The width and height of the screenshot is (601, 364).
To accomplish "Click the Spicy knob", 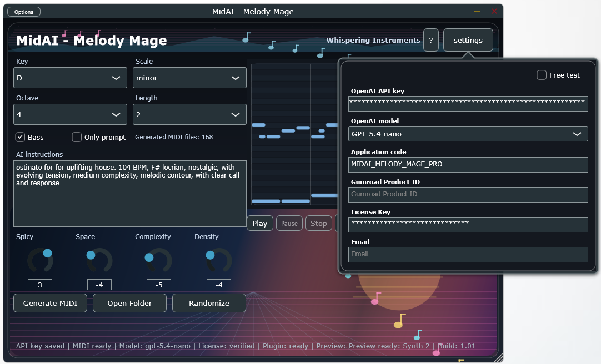I will (x=40, y=261).
